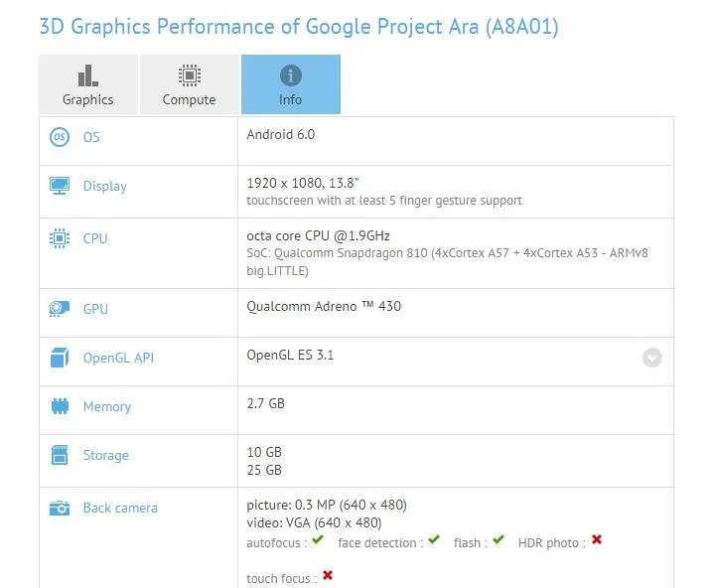Click the autofocus green checkmark
This screenshot has height=588, width=714.
click(x=318, y=540)
